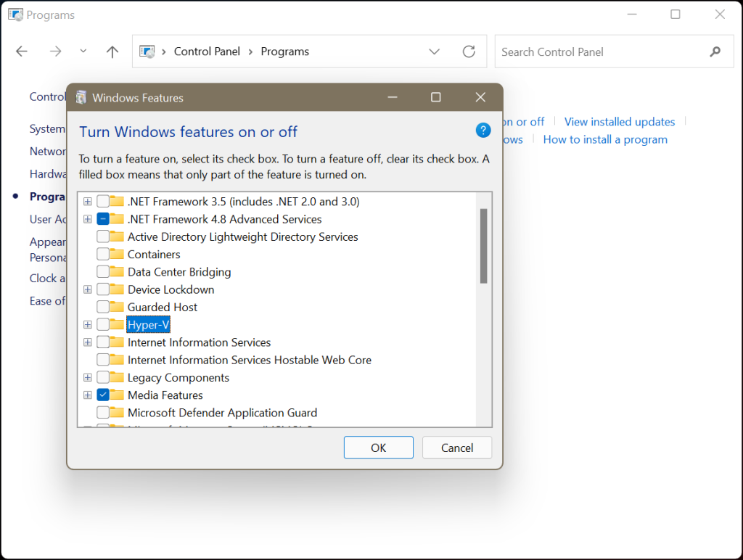Uncheck the Media Features checkbox
This screenshot has width=743, height=560.
click(102, 395)
